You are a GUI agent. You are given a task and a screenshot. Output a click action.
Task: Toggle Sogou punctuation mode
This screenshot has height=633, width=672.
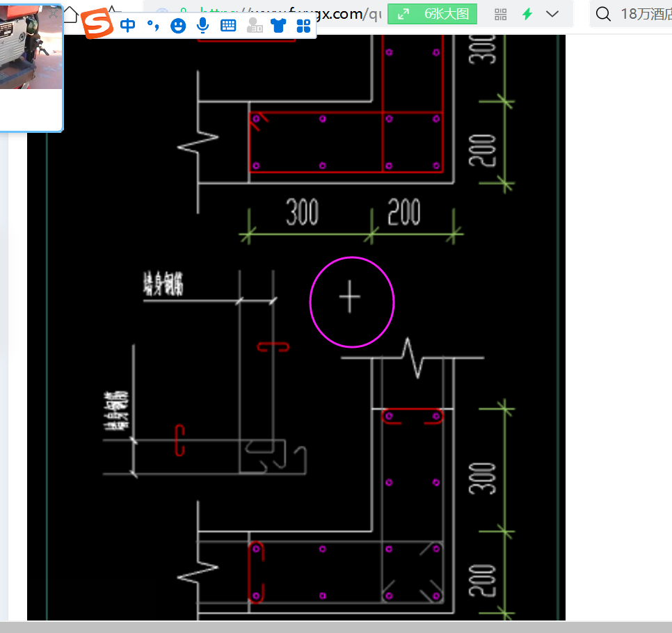click(x=153, y=26)
